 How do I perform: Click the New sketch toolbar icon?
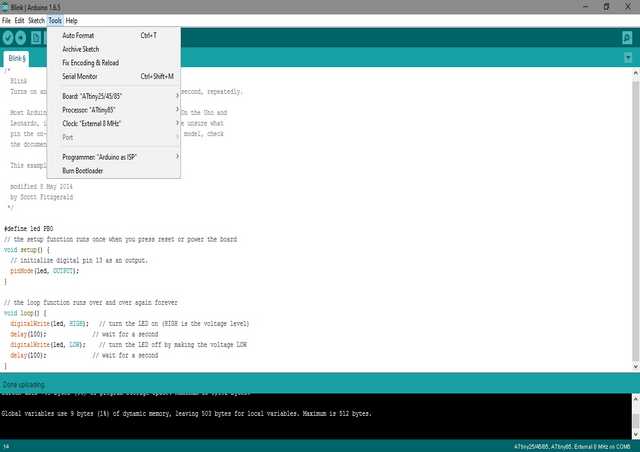coord(36,38)
